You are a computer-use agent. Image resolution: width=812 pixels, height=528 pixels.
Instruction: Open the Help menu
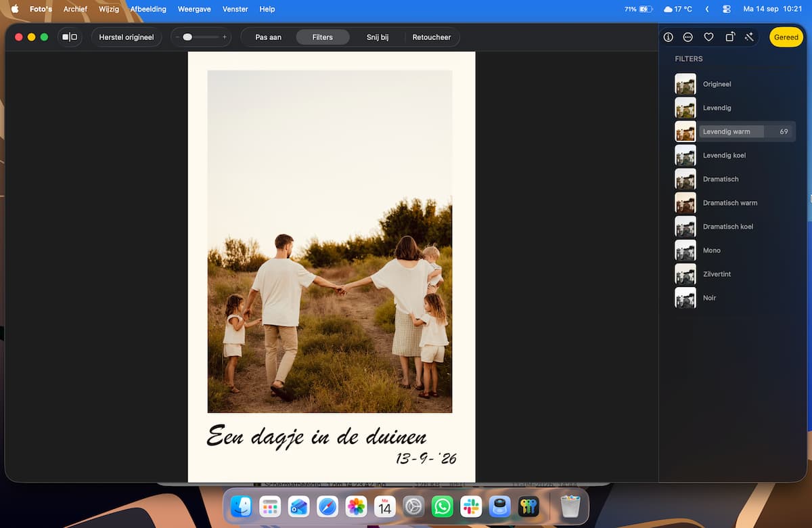point(267,9)
